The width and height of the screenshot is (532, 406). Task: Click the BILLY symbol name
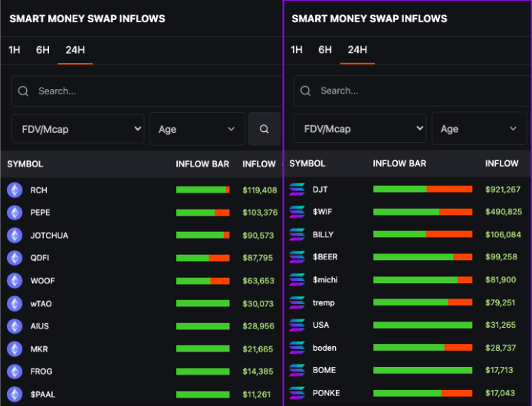[x=323, y=235]
